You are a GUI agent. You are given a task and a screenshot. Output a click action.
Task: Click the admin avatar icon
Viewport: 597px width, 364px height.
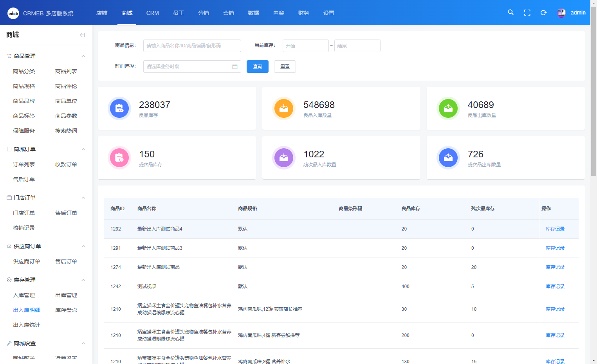[561, 13]
